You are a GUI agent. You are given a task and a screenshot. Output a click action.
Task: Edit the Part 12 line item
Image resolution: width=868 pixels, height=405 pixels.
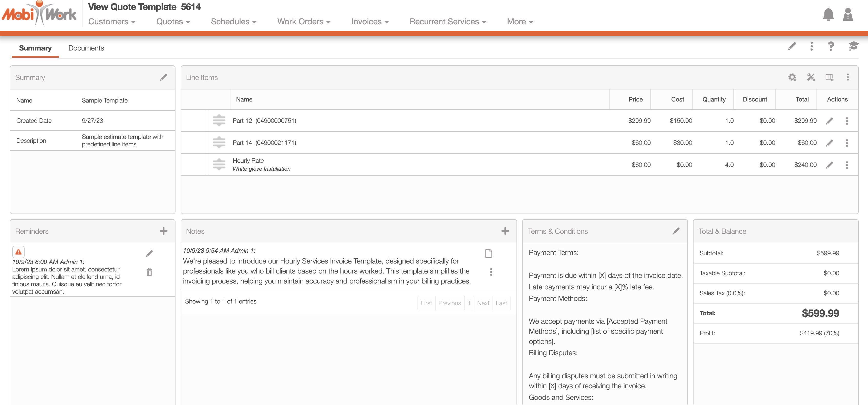tap(830, 121)
